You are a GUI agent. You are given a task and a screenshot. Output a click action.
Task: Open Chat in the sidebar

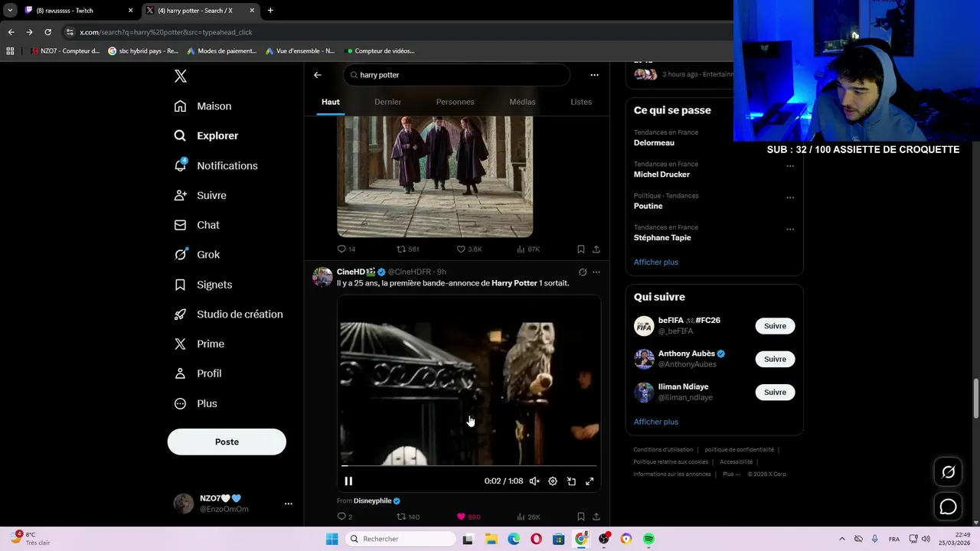[197, 225]
